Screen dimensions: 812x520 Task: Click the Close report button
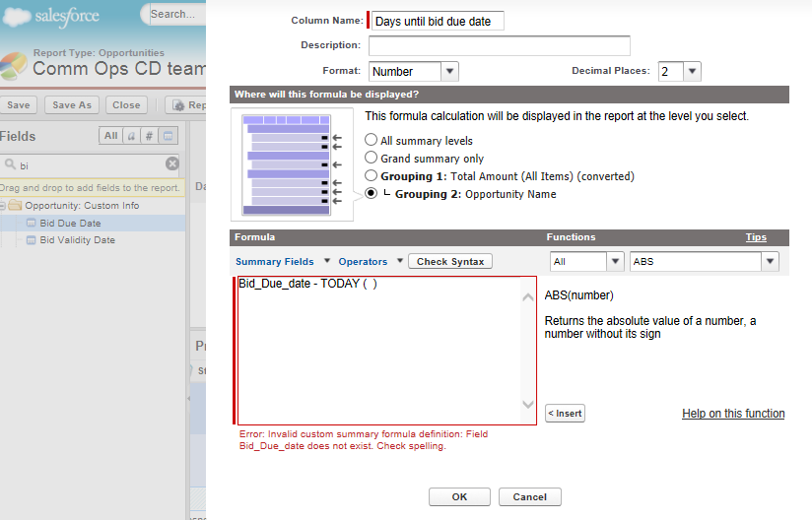pyautogui.click(x=126, y=105)
